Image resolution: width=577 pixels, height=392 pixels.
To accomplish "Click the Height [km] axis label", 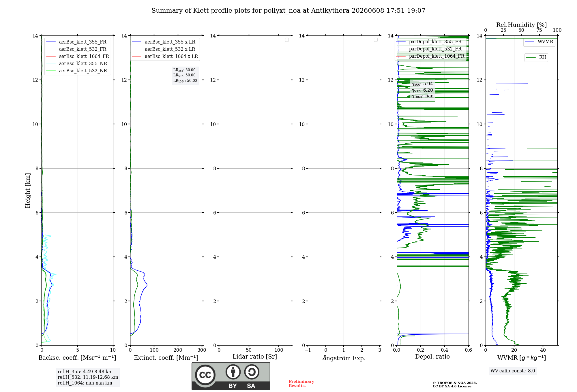I will click(28, 191).
